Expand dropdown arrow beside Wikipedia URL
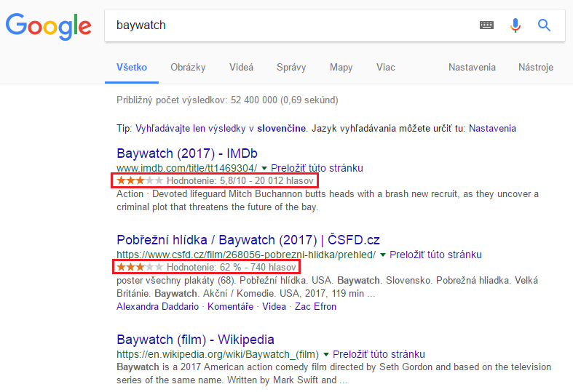 tap(326, 354)
